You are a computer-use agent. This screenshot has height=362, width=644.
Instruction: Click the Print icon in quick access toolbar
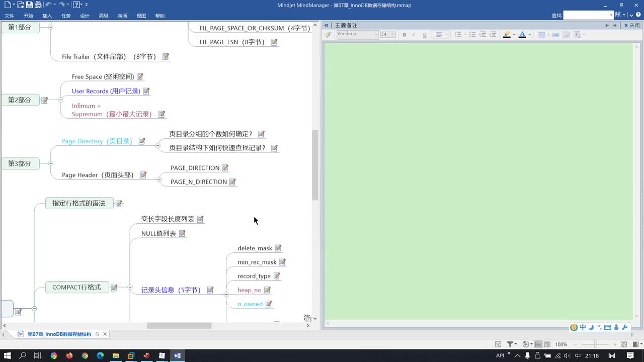(38, 5)
